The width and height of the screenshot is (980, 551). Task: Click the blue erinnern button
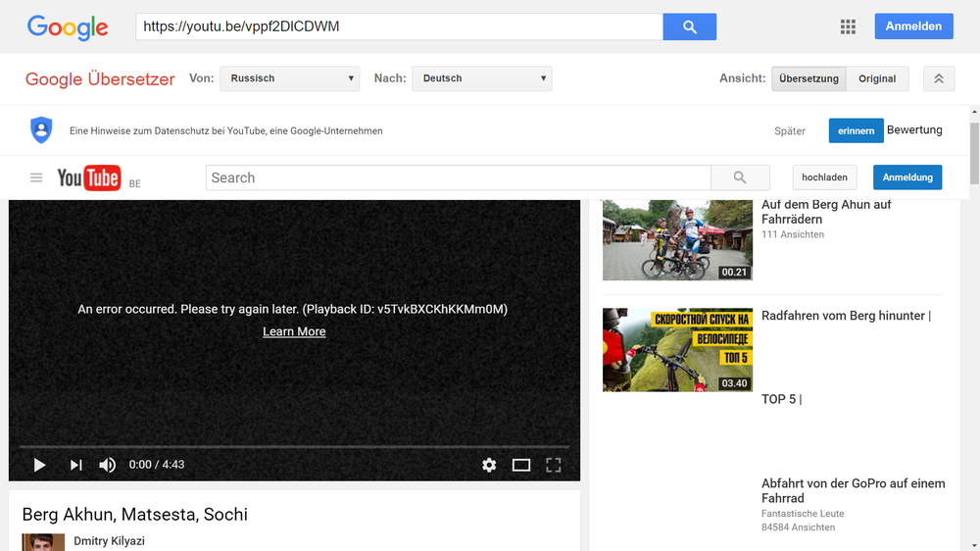click(856, 130)
